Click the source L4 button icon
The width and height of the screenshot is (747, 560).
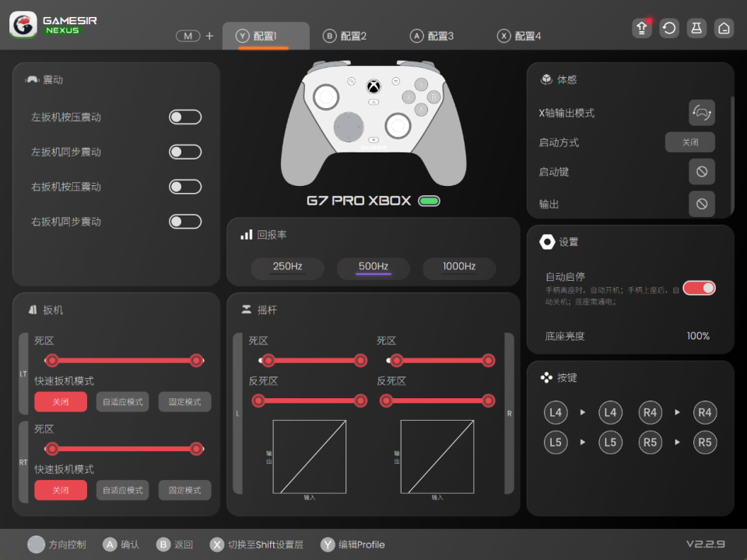coord(556,412)
